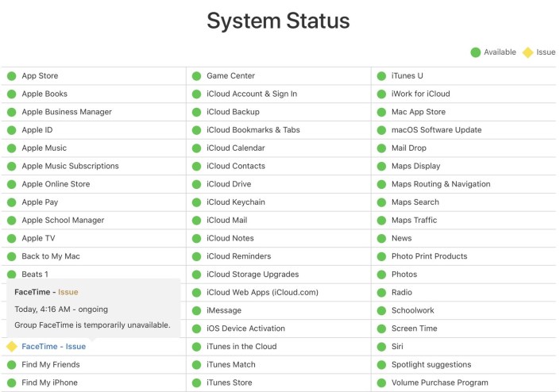Viewport: 560px width, 392px height.
Task: Click green status indicator beside iTunes U
Action: (381, 76)
